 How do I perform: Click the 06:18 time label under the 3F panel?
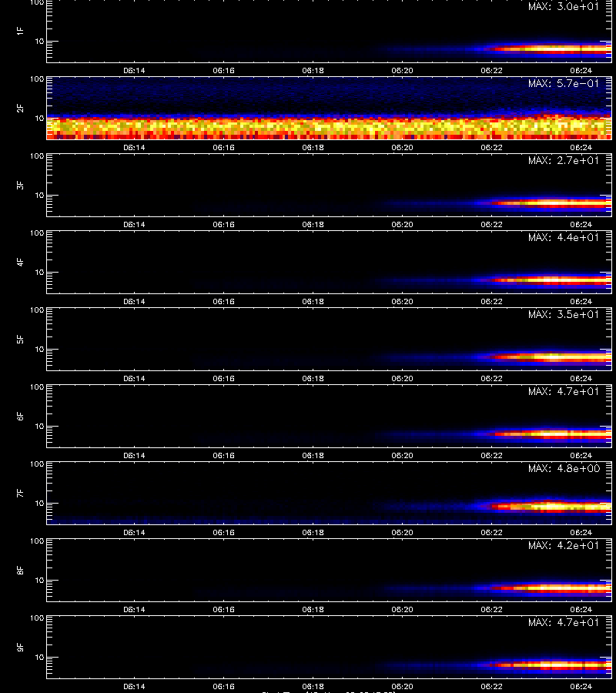pos(313,224)
